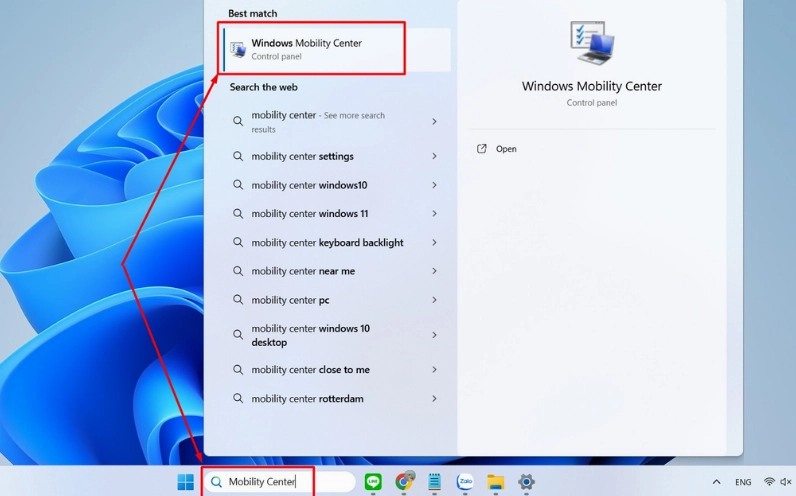Click the ENG language indicator

(743, 482)
